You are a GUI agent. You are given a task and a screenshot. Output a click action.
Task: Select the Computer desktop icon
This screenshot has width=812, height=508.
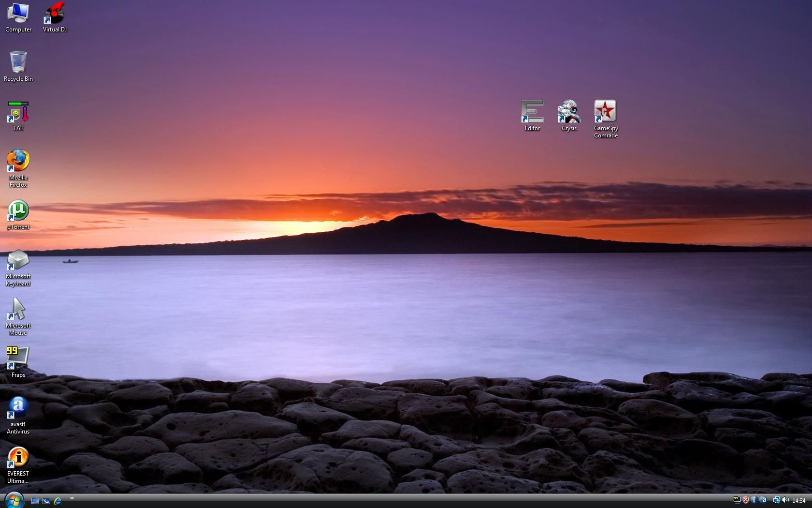18,17
